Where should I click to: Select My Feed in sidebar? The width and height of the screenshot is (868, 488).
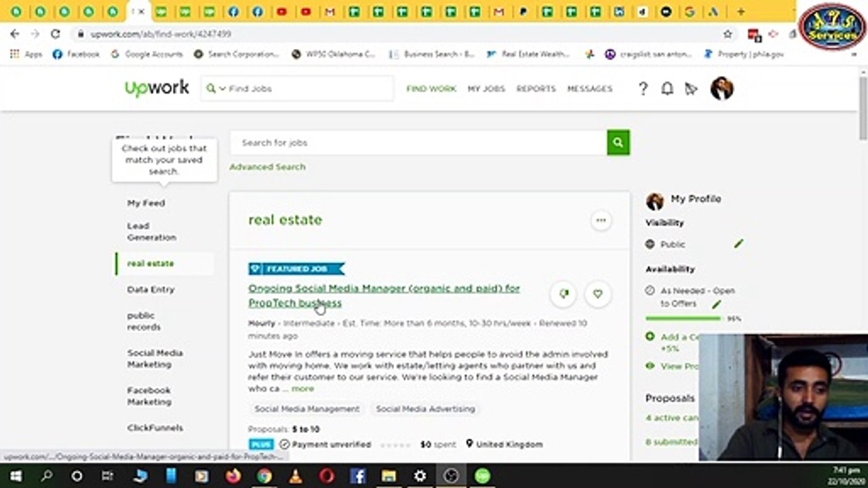click(x=146, y=203)
